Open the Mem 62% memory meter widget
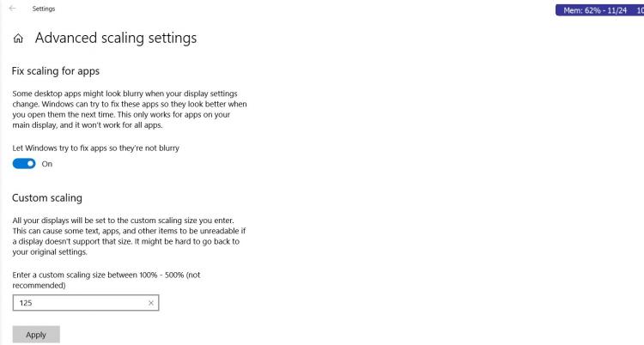The height and width of the screenshot is (345, 644). coord(595,10)
